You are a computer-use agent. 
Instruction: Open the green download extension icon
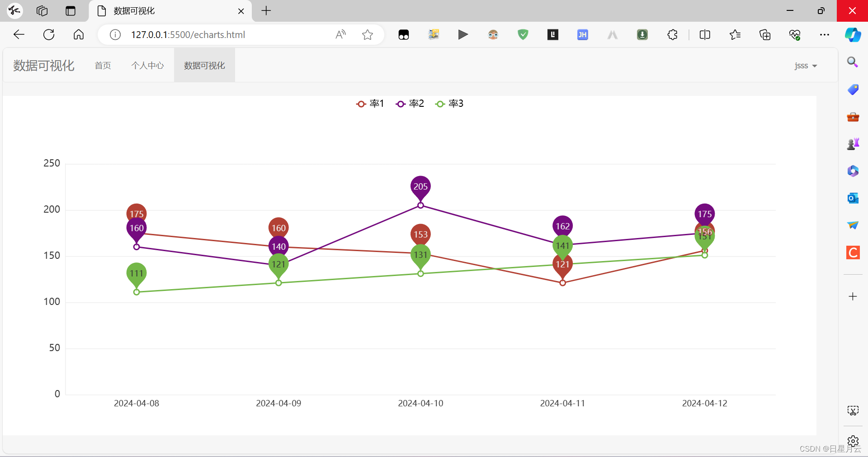pos(642,35)
